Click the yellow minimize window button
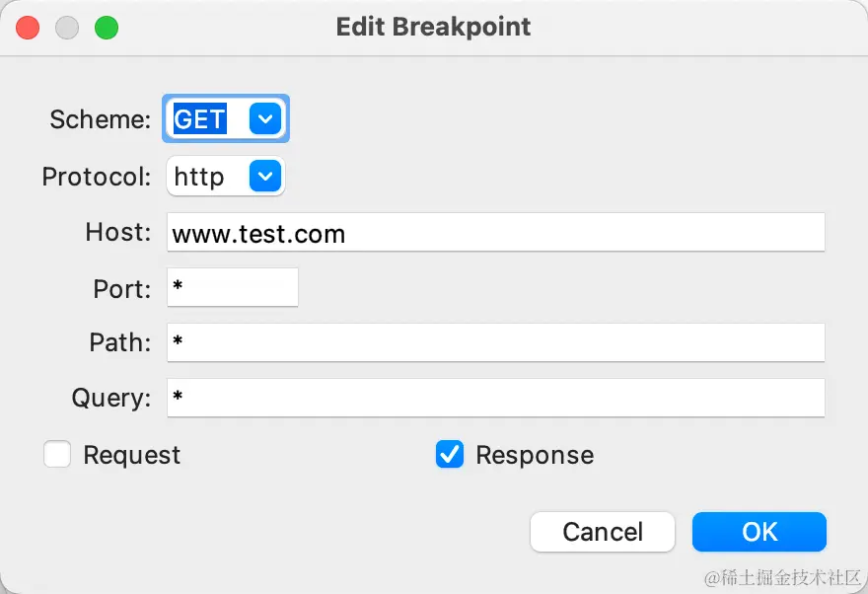868x594 pixels. click(67, 28)
